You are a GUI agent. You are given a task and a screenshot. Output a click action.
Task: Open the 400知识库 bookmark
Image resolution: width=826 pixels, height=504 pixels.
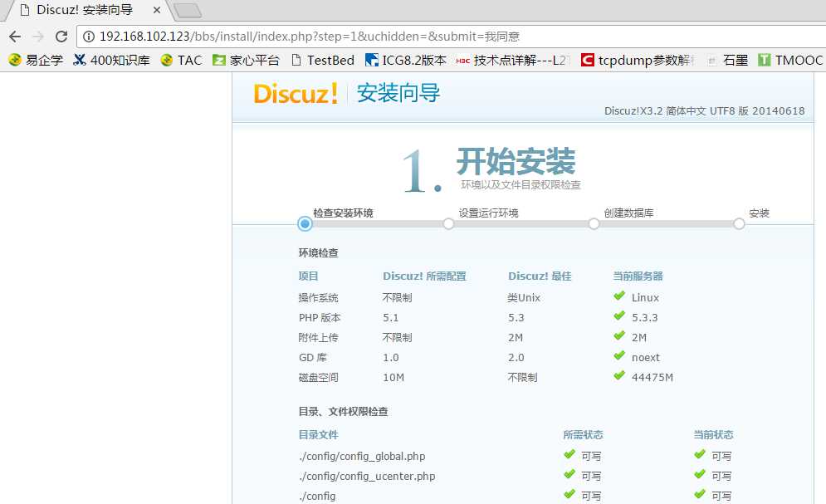pos(112,60)
